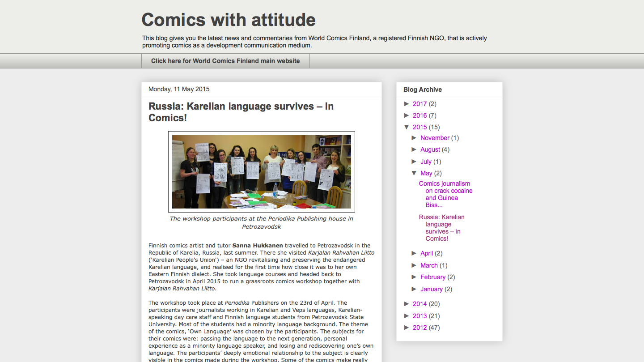
Task: Click World Comics Finland main website tab
Action: point(225,61)
